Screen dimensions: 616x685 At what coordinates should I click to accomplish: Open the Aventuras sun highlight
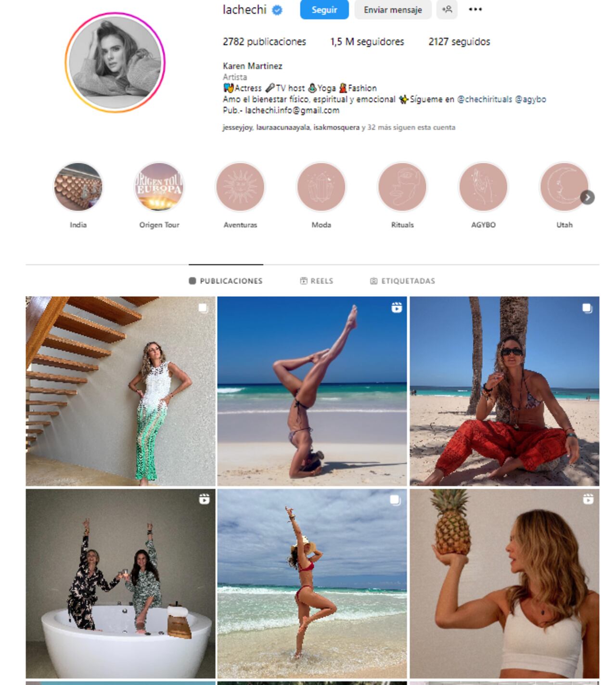pyautogui.click(x=240, y=187)
